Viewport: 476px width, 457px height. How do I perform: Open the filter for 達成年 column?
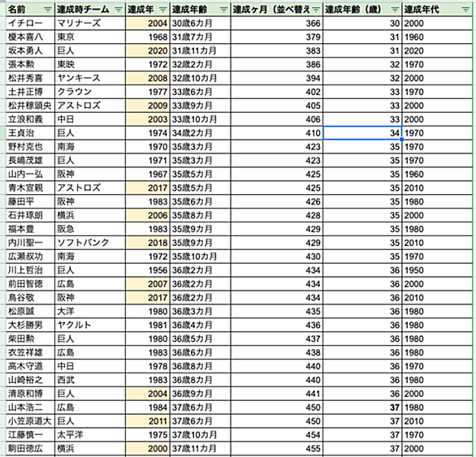coord(163,10)
